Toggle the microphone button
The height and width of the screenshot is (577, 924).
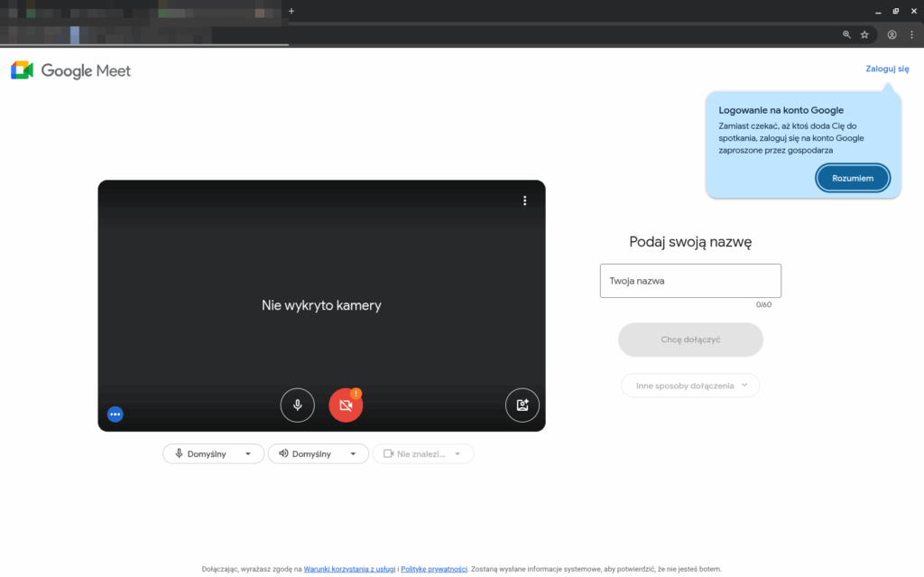tap(297, 405)
